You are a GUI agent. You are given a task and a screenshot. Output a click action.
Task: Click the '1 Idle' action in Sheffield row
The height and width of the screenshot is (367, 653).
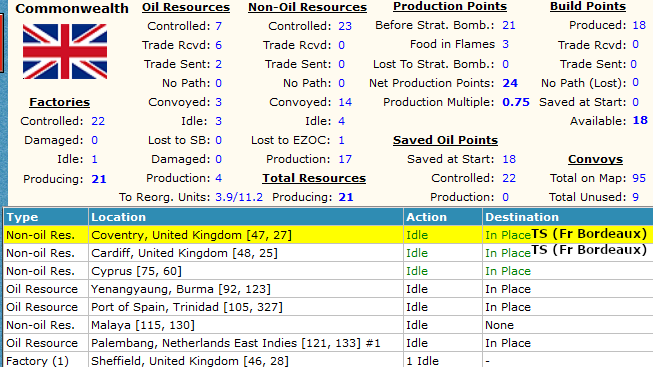click(422, 361)
